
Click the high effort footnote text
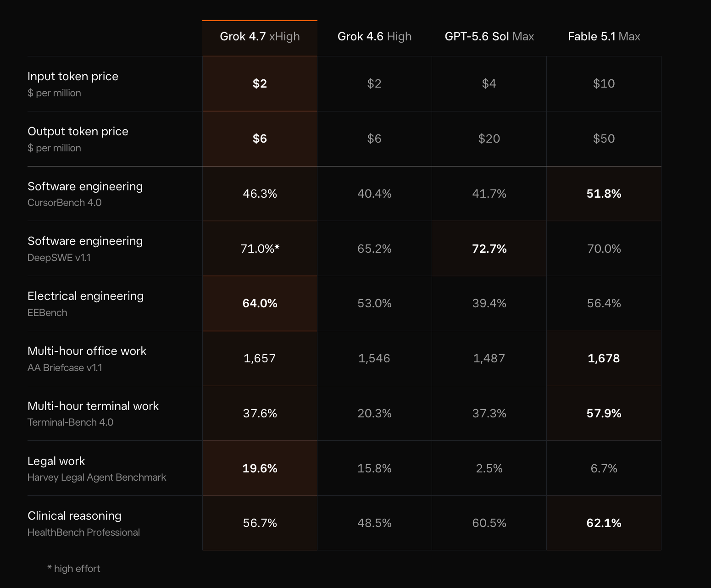tap(74, 569)
